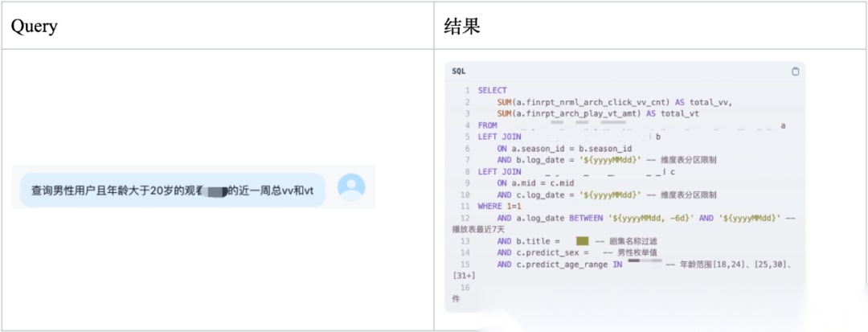Image resolution: width=868 pixels, height=332 pixels.
Task: Click the c.log_date condition on line 10
Action: click(569, 195)
